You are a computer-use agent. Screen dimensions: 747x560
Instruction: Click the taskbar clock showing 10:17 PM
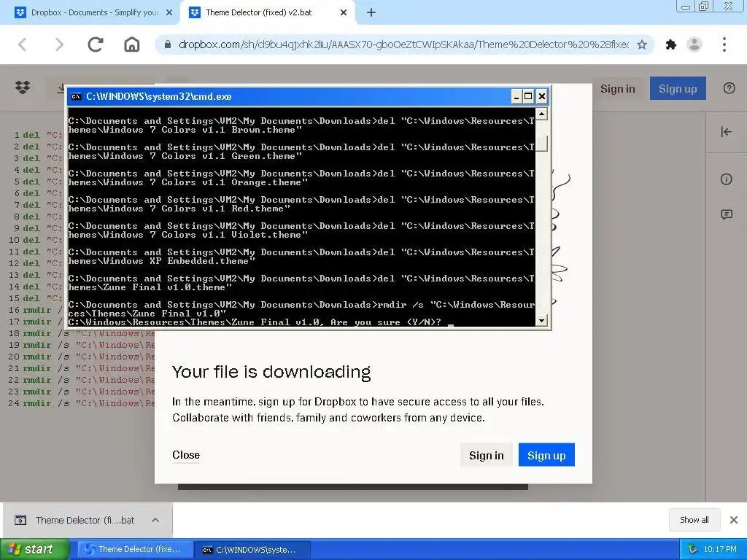(719, 549)
